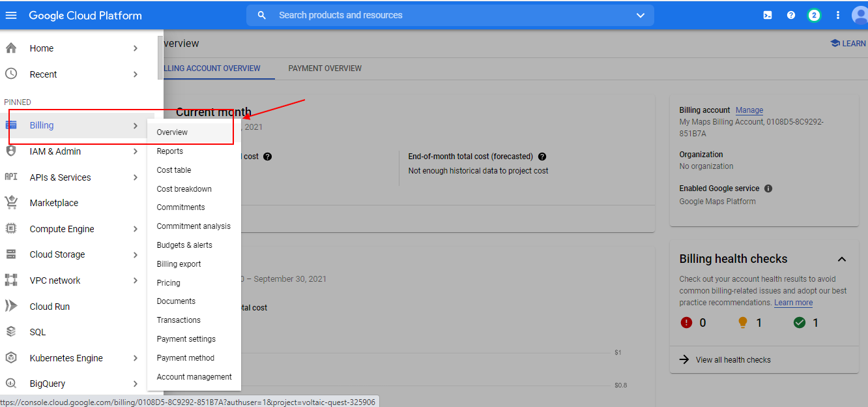
Task: Select Account management menu entry
Action: point(194,377)
